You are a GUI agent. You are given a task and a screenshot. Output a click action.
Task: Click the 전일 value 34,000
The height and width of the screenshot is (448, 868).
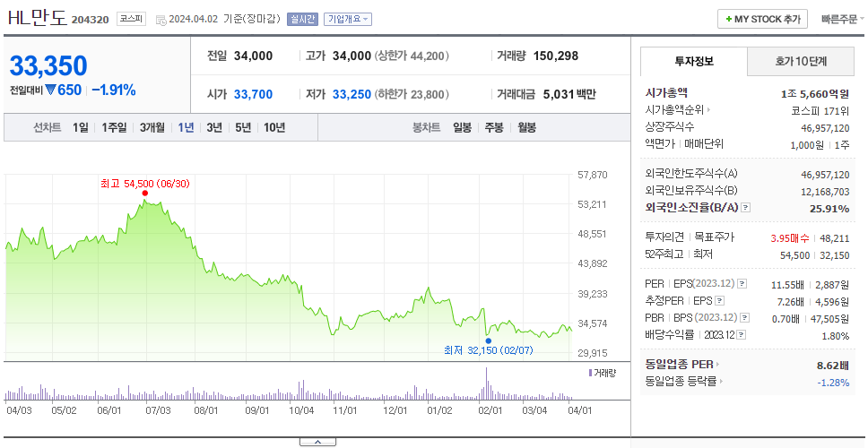(x=253, y=56)
